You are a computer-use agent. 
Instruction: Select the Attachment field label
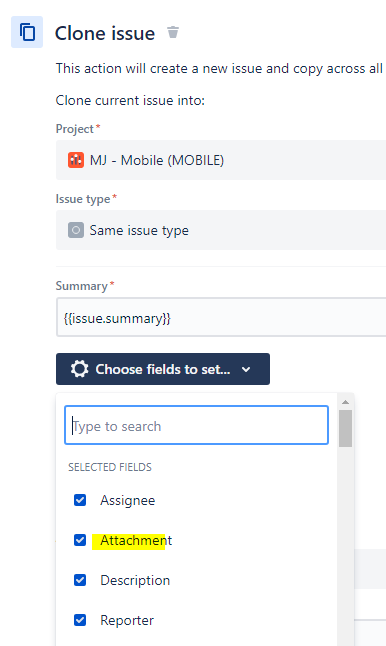point(136,540)
